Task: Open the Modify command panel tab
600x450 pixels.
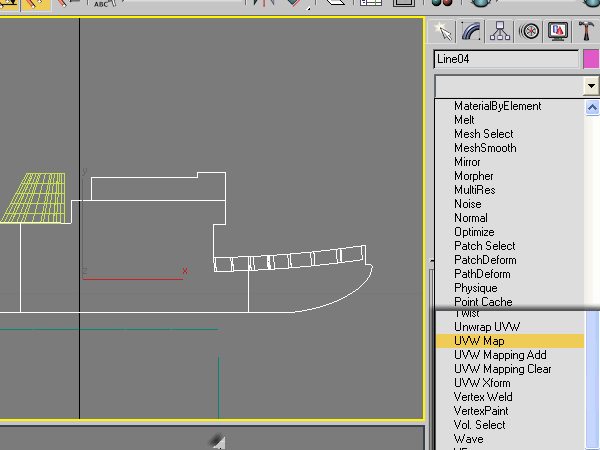Action: pyautogui.click(x=471, y=31)
